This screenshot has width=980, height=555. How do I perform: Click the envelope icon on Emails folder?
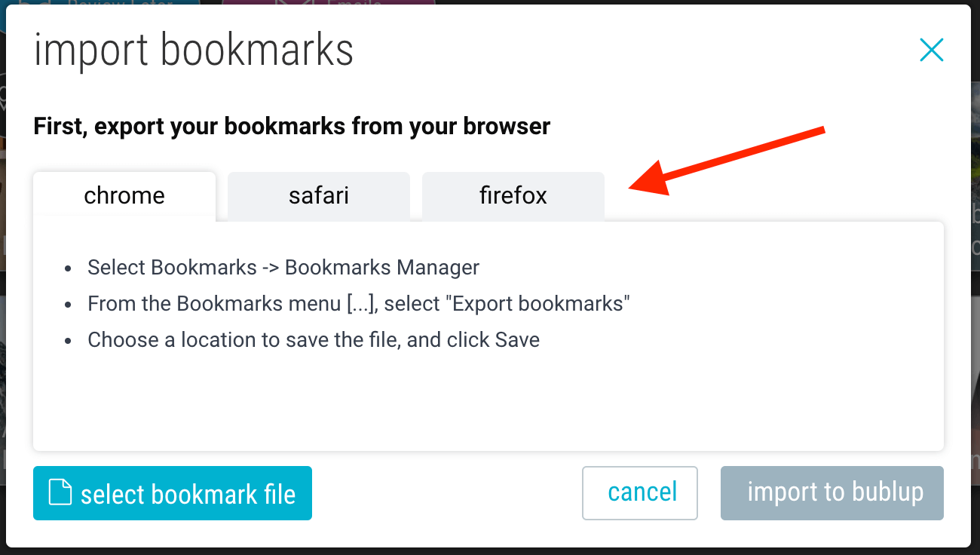pyautogui.click(x=294, y=3)
